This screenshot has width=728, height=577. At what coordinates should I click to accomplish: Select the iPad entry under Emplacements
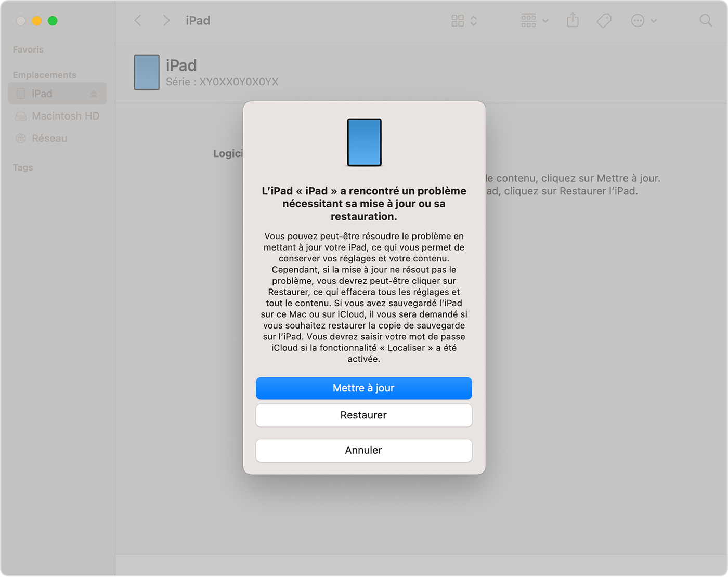point(43,93)
